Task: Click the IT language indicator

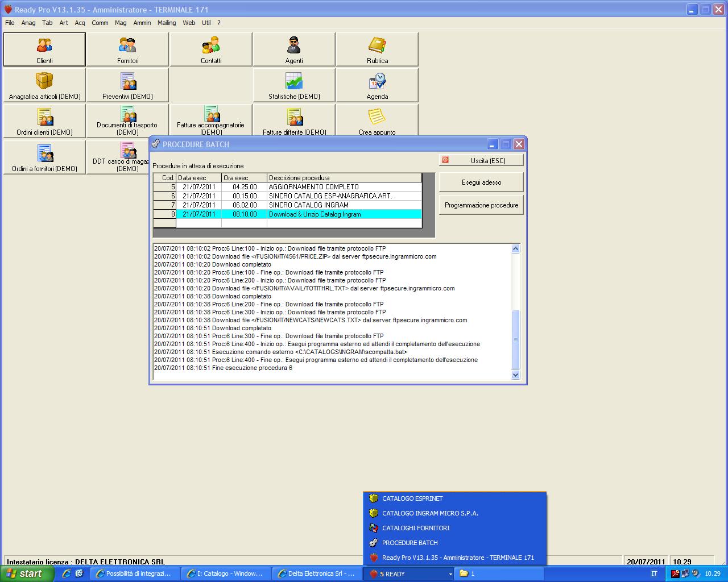Action: click(654, 573)
